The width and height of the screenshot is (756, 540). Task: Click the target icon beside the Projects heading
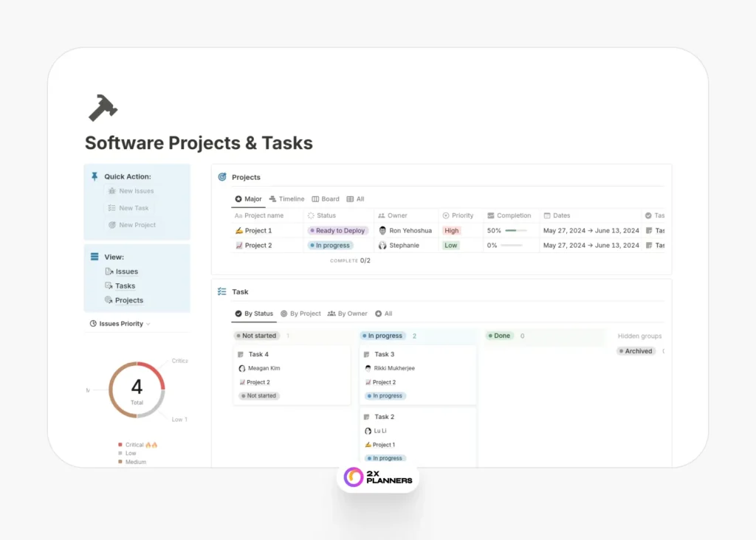pos(221,177)
